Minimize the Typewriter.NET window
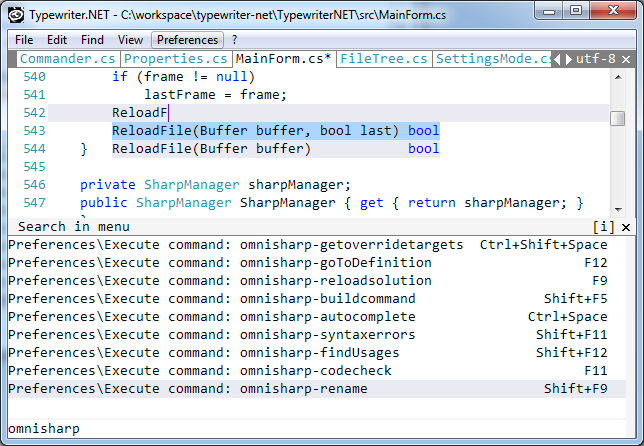Image resolution: width=644 pixels, height=446 pixels. (549, 11)
